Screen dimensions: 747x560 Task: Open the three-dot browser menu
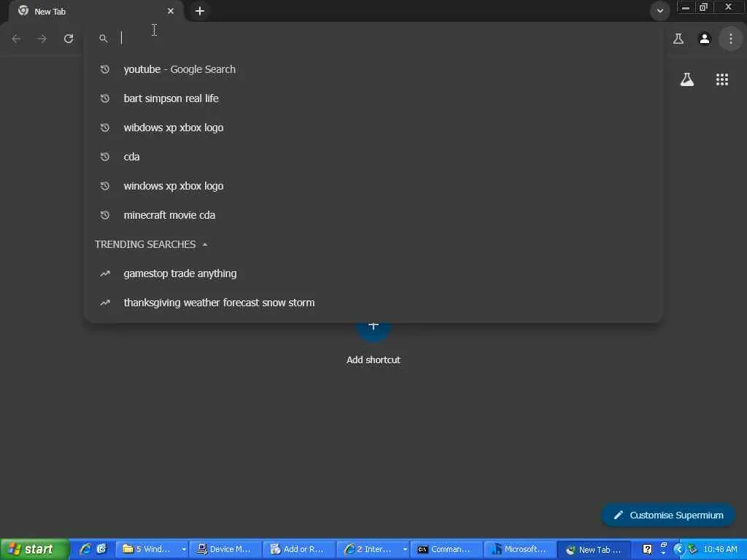tap(731, 39)
